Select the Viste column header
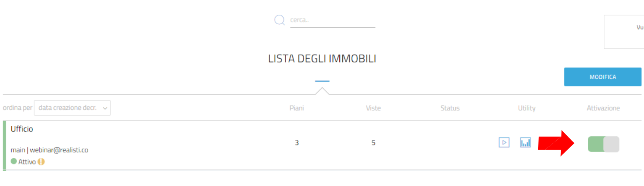644x186 pixels. coord(373,108)
